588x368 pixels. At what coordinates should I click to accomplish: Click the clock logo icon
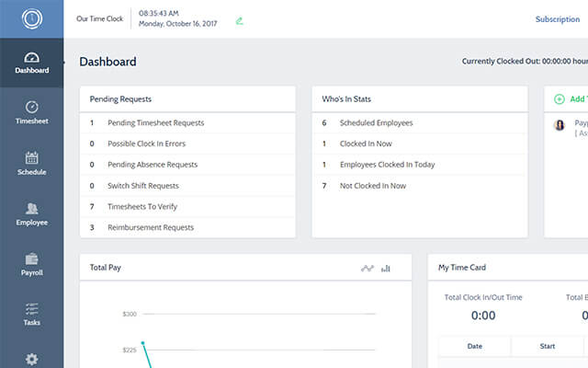tap(31, 18)
